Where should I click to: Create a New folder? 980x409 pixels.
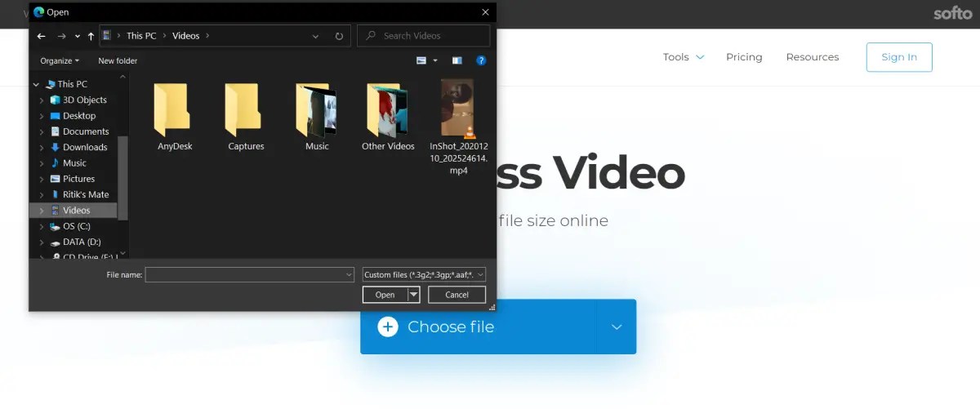[118, 60]
